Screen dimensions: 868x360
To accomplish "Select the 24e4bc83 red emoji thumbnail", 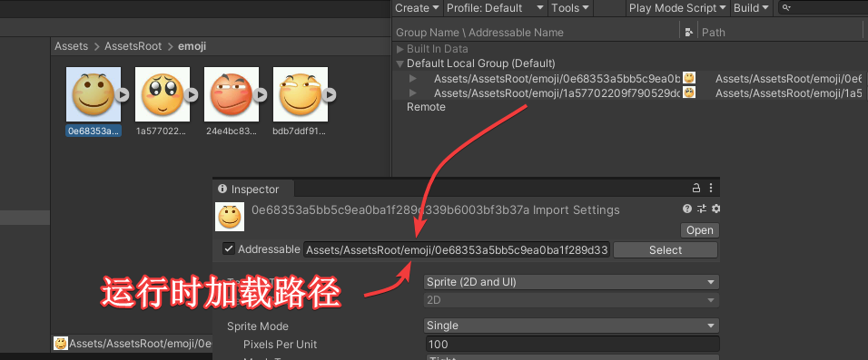I will [x=232, y=94].
